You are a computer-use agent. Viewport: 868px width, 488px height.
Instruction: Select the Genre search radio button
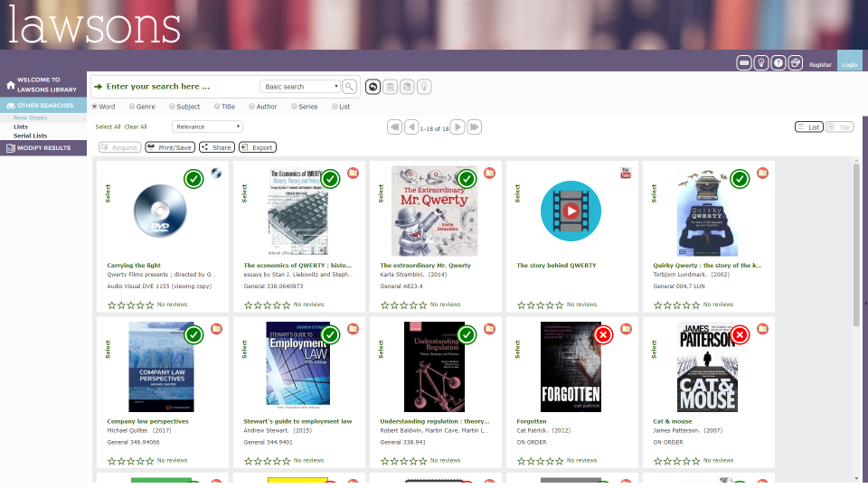(x=132, y=107)
